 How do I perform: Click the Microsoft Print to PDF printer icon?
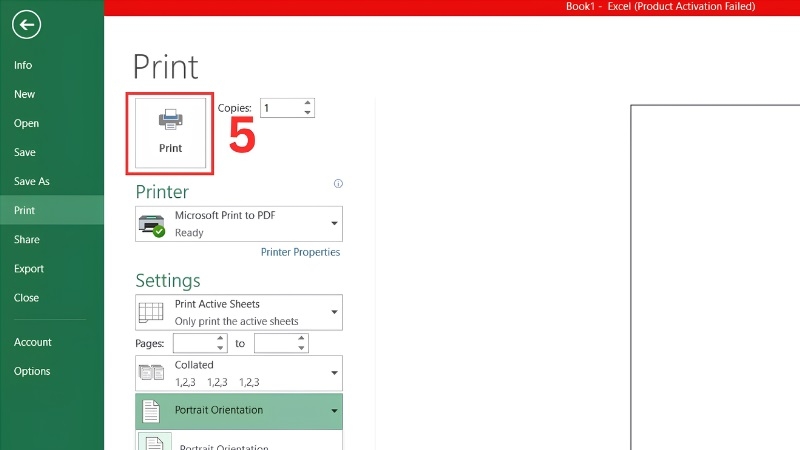click(x=152, y=226)
